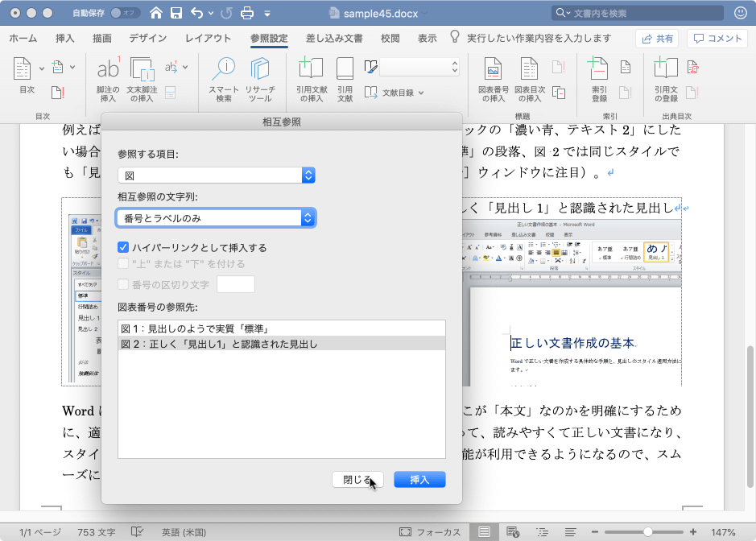Switch to デザイン tab
Screen dimensions: 756x541
coord(147,38)
